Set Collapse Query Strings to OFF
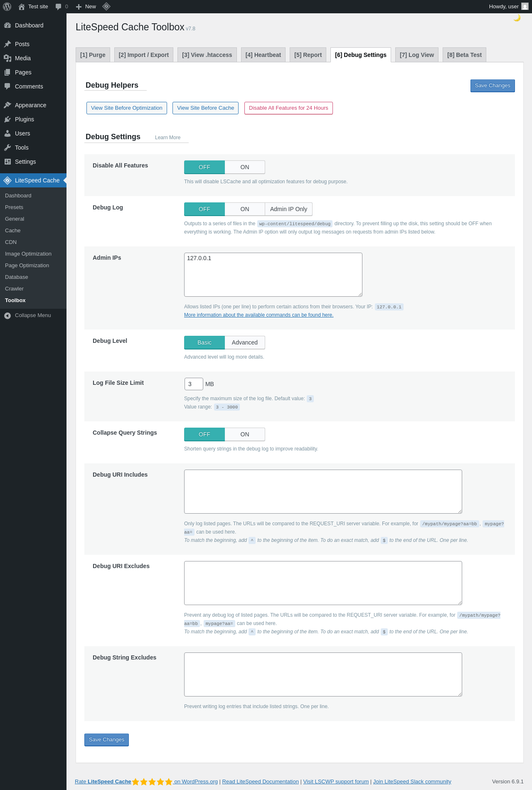This screenshot has width=532, height=790. coord(204,434)
